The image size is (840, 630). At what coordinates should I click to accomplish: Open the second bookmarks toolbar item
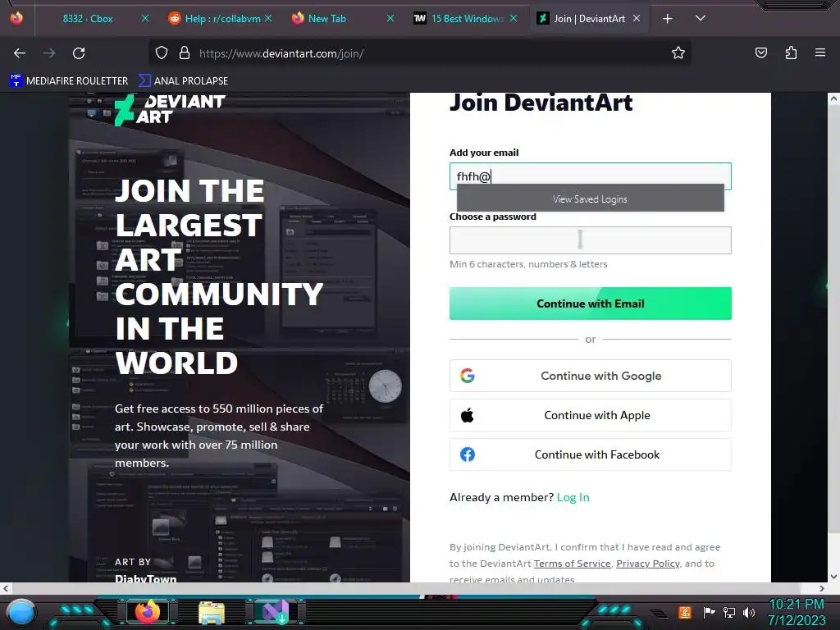click(x=183, y=81)
